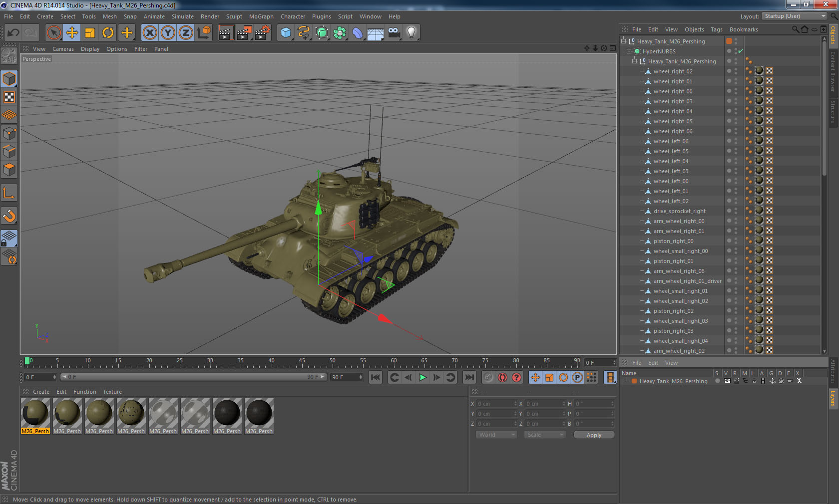Toggle autokeying button
This screenshot has height=504, width=839.
tap(502, 377)
